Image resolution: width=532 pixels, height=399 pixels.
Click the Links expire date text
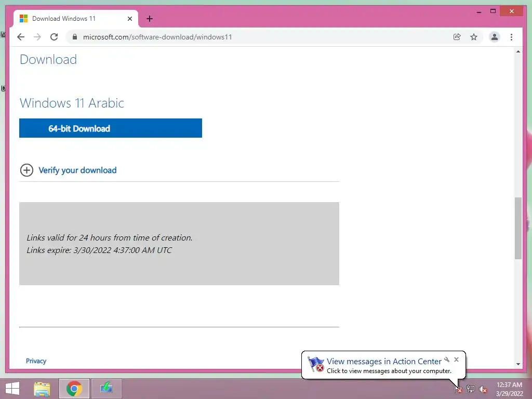click(x=99, y=250)
